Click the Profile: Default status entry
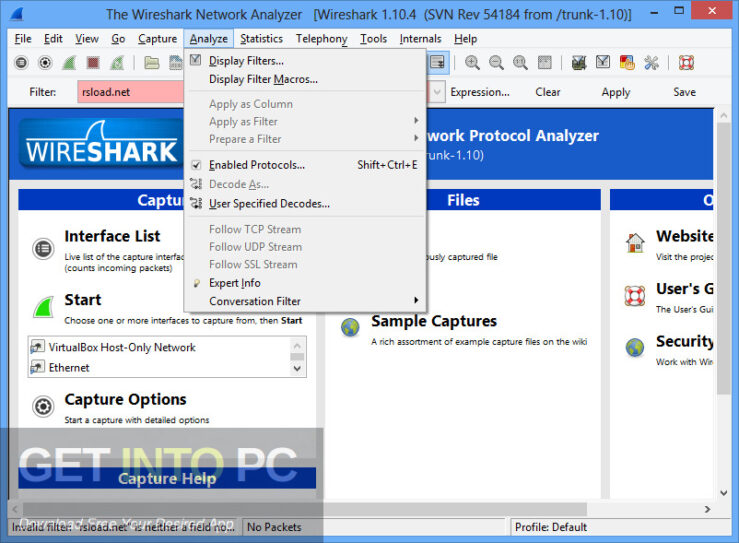Image resolution: width=739 pixels, height=543 pixels. tap(550, 527)
